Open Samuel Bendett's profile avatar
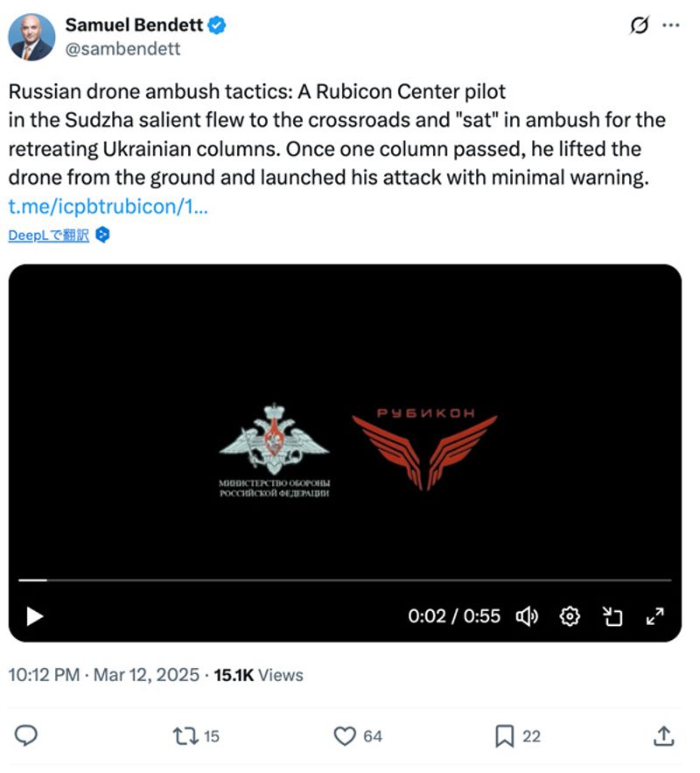The width and height of the screenshot is (700, 773). click(31, 37)
